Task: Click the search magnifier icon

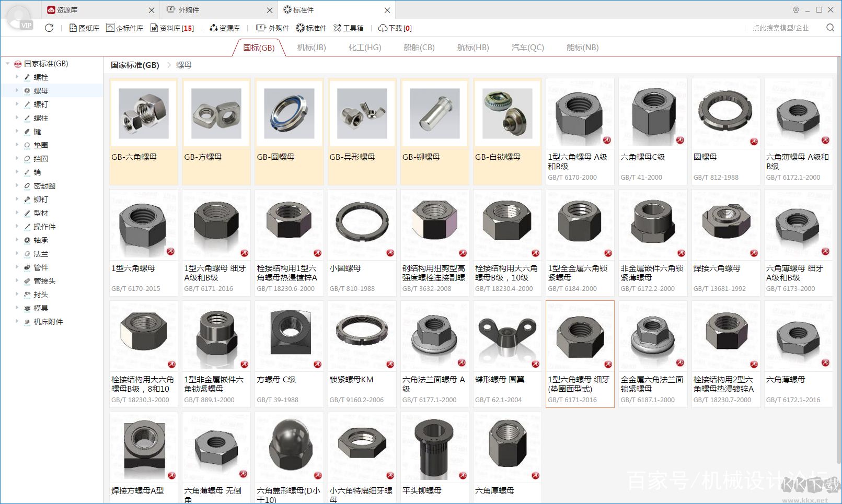Action: (x=830, y=28)
